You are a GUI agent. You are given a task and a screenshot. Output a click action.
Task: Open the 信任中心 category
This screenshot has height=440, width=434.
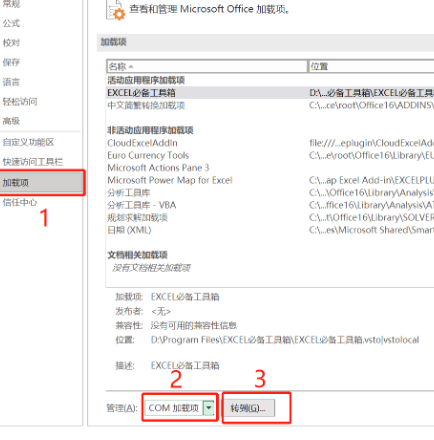(20, 202)
